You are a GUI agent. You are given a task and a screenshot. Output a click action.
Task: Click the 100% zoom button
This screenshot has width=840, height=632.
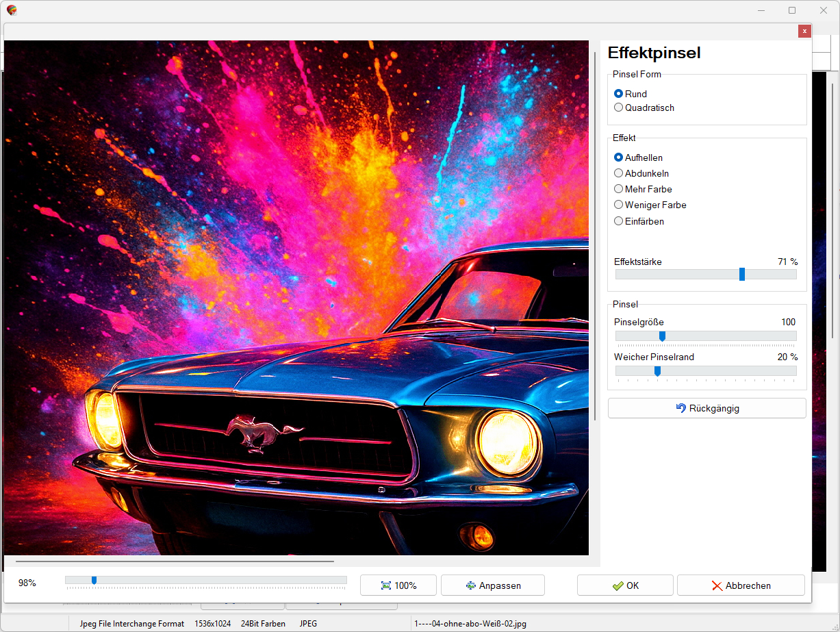pos(398,585)
